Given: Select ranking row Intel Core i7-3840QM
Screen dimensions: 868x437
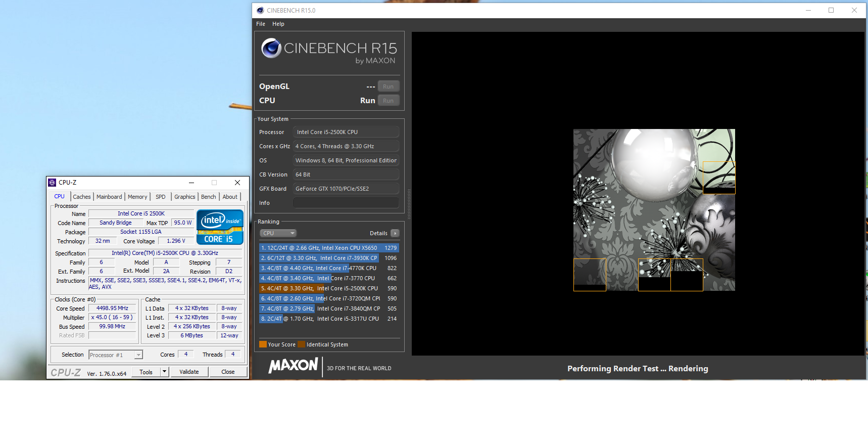Looking at the screenshot, I should pyautogui.click(x=329, y=309).
